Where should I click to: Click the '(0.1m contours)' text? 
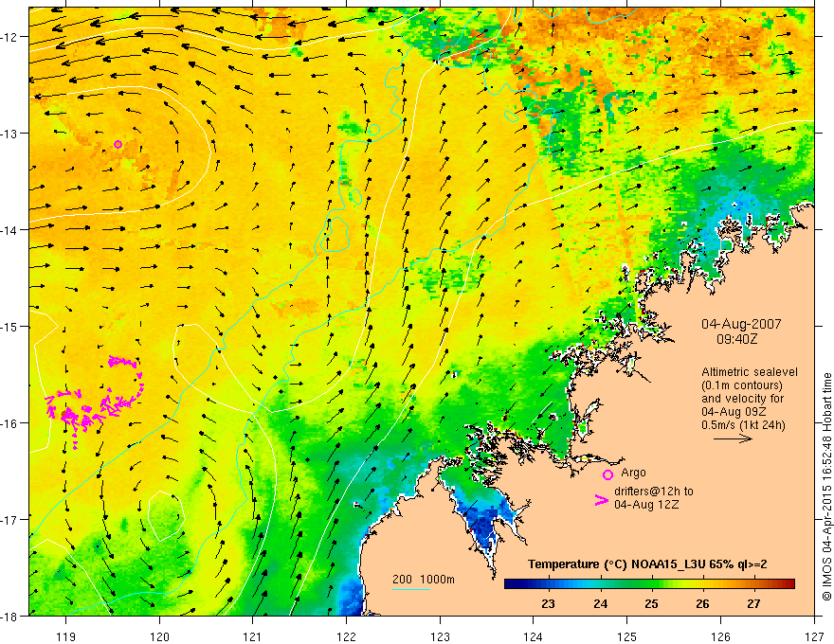742,385
